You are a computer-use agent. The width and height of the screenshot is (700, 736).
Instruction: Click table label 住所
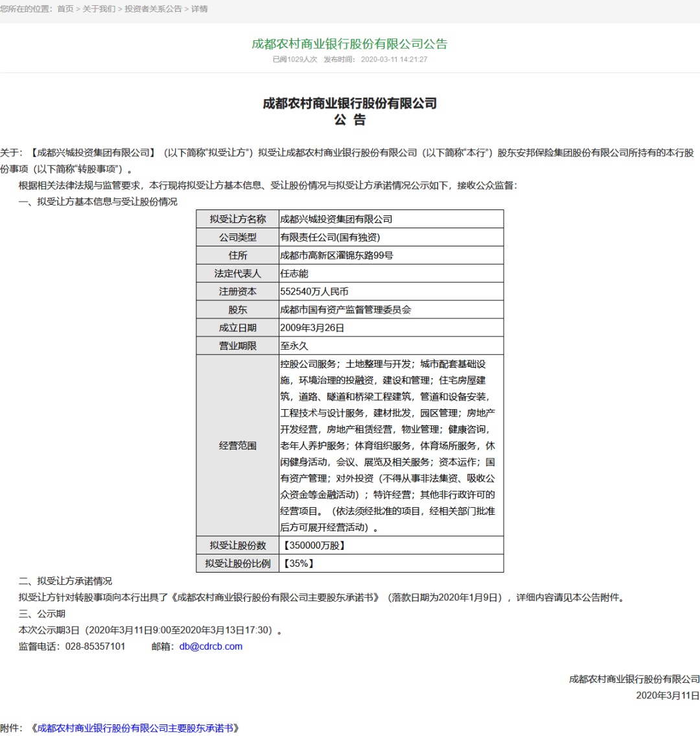click(x=238, y=255)
